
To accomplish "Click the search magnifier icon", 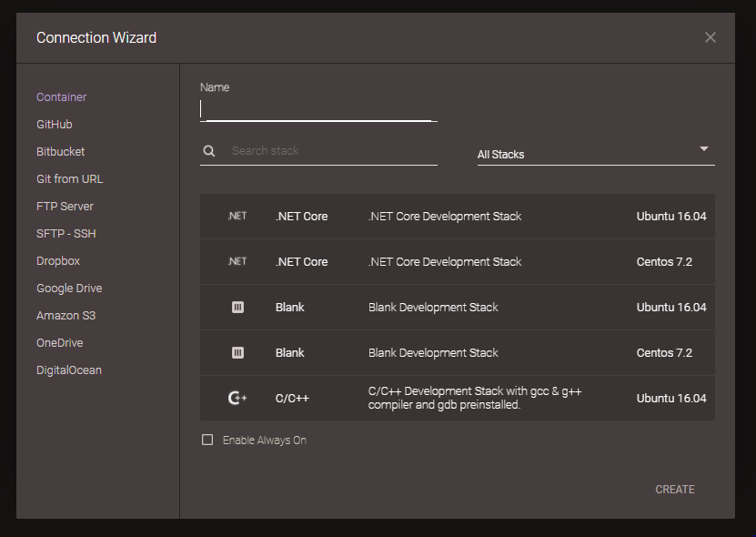I will click(209, 150).
